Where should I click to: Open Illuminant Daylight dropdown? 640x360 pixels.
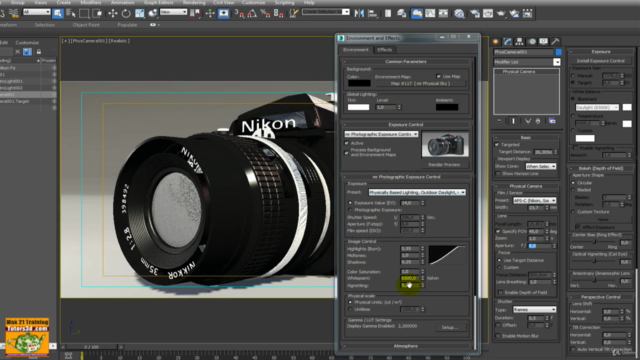(597, 107)
